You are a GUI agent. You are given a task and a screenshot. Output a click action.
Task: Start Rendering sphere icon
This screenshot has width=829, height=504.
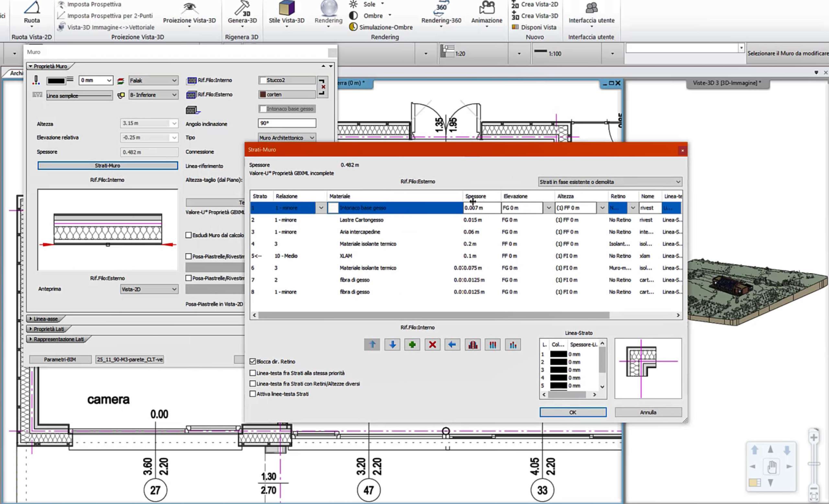pos(329,8)
